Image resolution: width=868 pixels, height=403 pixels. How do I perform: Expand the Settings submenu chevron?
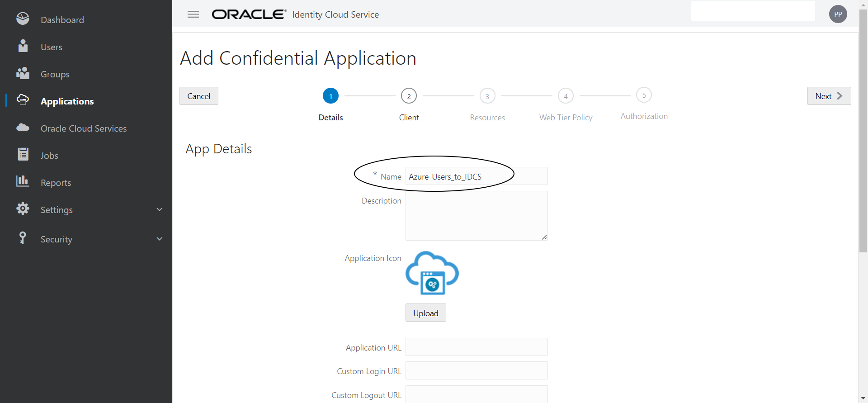(x=159, y=209)
